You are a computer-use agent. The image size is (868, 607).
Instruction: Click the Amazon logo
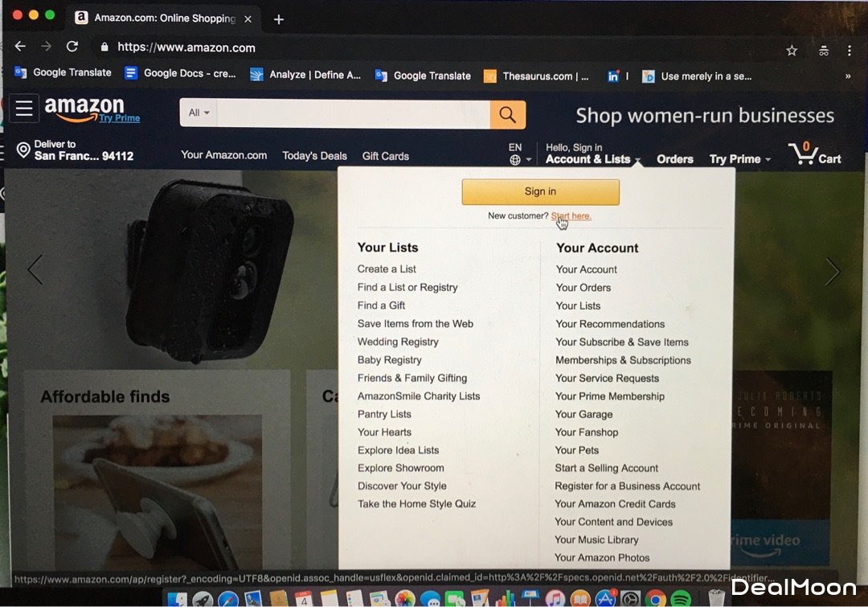click(x=92, y=109)
